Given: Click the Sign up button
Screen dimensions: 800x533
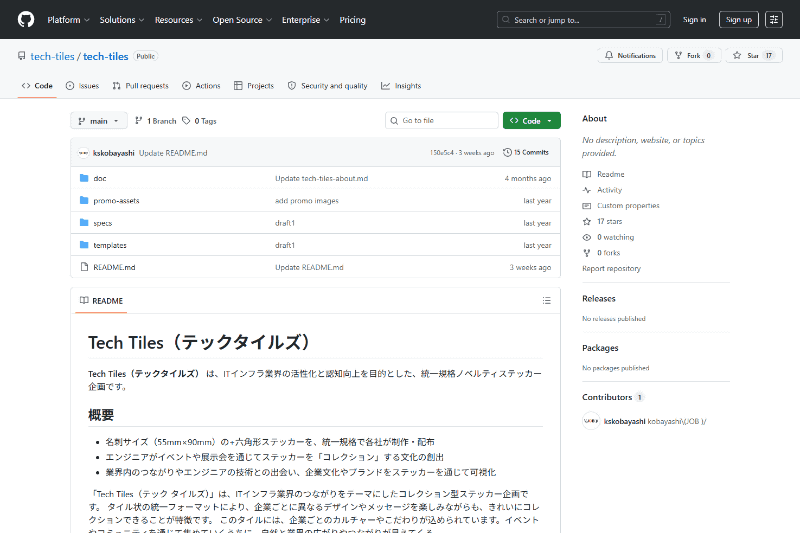Looking at the screenshot, I should point(738,19).
